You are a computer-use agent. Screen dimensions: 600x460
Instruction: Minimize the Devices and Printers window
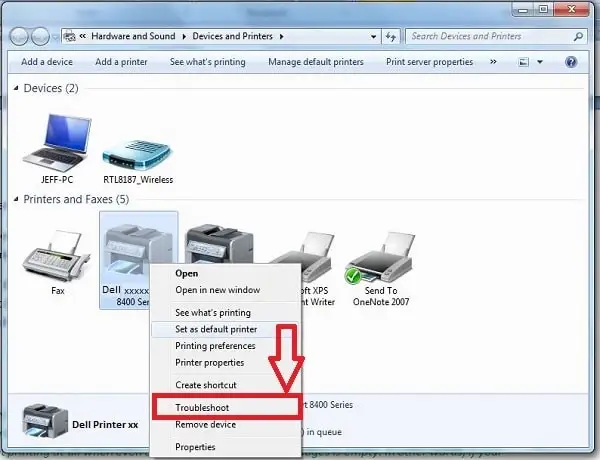tap(523, 9)
